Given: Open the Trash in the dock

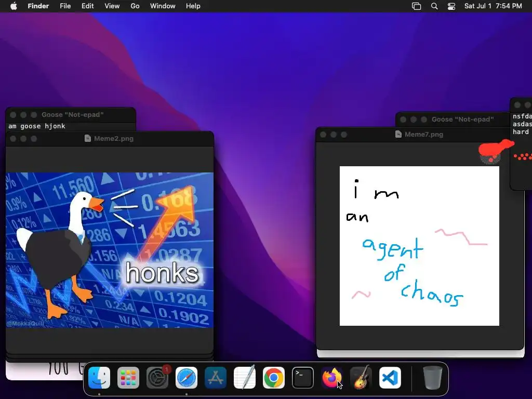Looking at the screenshot, I should pyautogui.click(x=433, y=378).
